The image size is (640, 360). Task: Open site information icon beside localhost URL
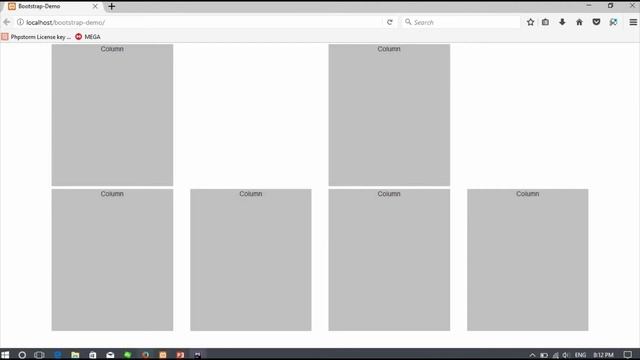[x=20, y=22]
